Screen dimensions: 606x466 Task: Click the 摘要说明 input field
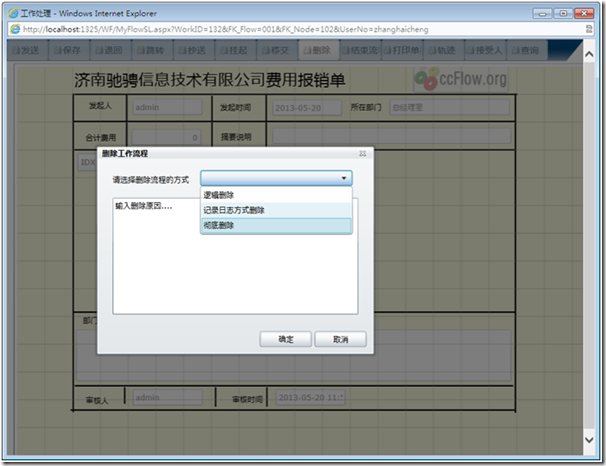[x=392, y=136]
